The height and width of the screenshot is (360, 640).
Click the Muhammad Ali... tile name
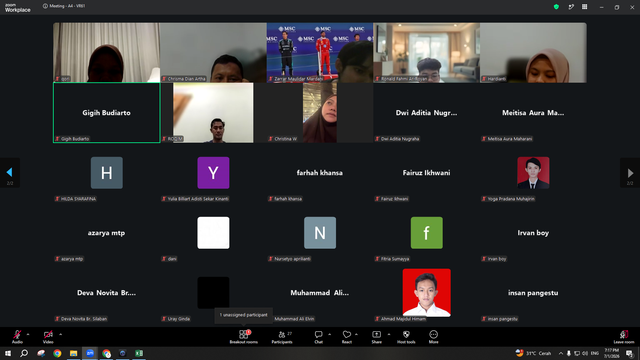[x=320, y=293]
